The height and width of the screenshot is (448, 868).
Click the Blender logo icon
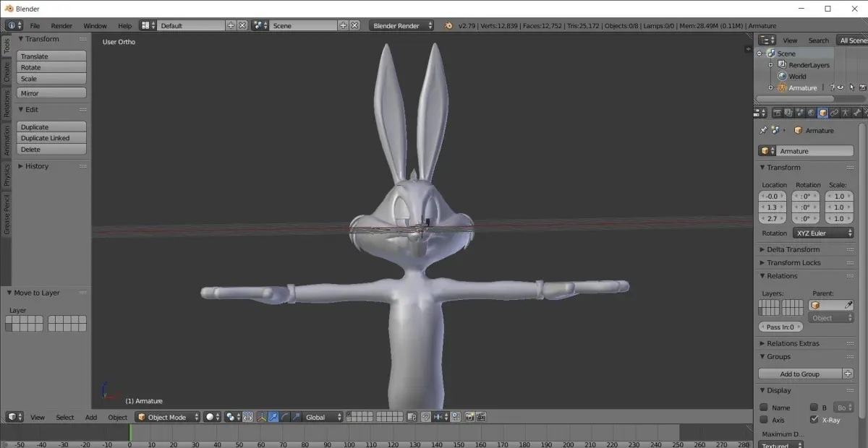pyautogui.click(x=449, y=25)
